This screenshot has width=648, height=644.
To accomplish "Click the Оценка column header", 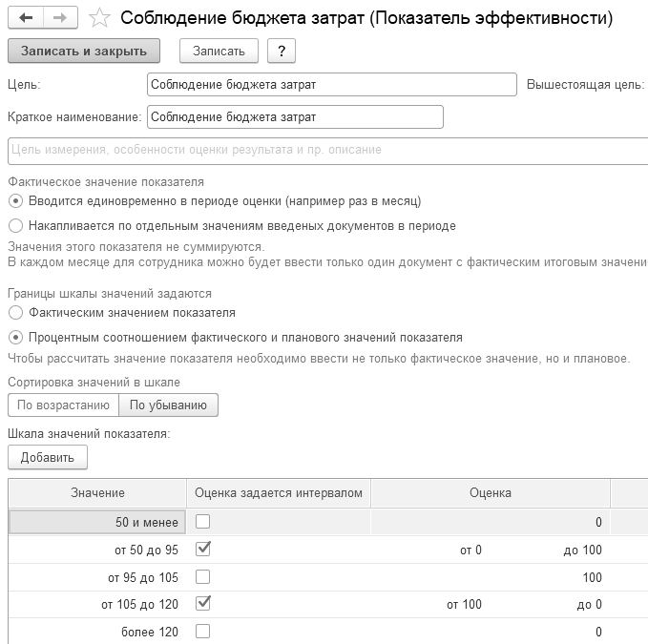I will 491,493.
